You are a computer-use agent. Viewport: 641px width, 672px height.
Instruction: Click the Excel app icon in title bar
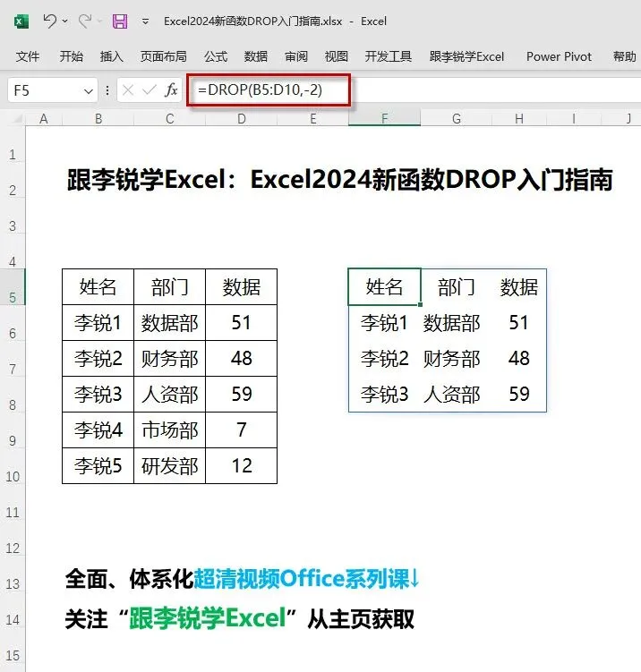[x=21, y=21]
